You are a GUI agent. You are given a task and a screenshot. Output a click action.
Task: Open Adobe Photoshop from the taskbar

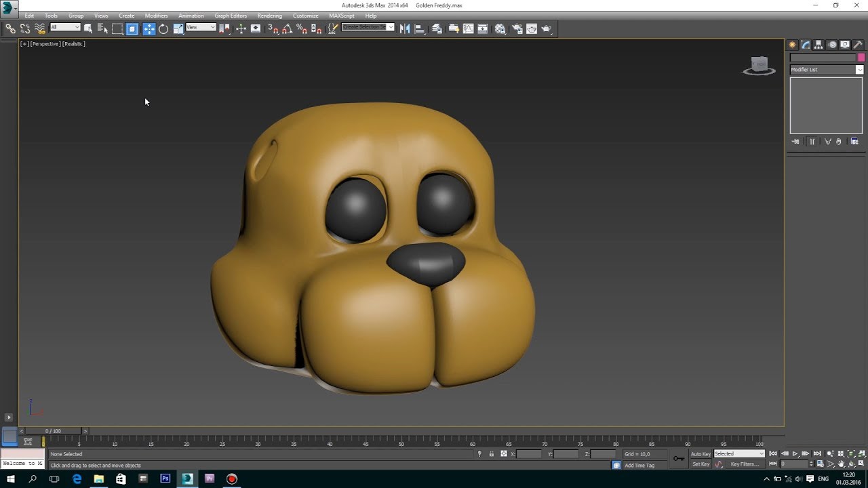[x=165, y=479]
